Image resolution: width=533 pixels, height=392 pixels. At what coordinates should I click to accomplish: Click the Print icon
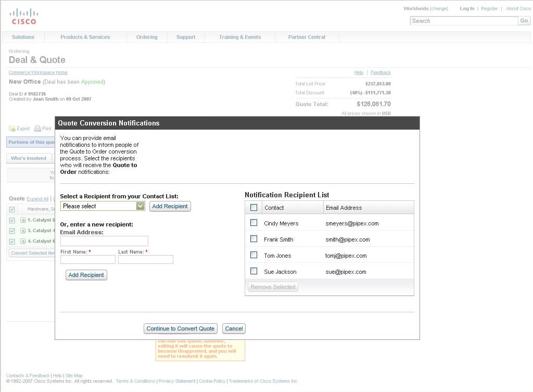[37, 129]
